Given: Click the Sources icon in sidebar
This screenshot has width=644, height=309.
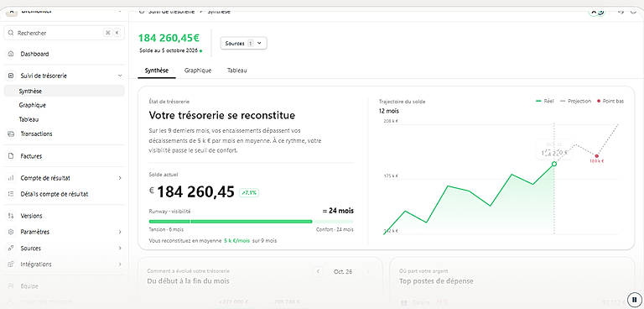Looking at the screenshot, I should 11,248.
